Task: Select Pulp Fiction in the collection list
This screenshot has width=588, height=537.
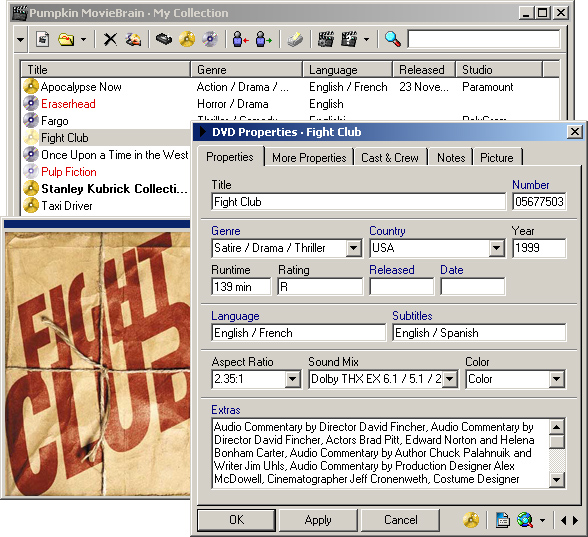Action: point(69,172)
